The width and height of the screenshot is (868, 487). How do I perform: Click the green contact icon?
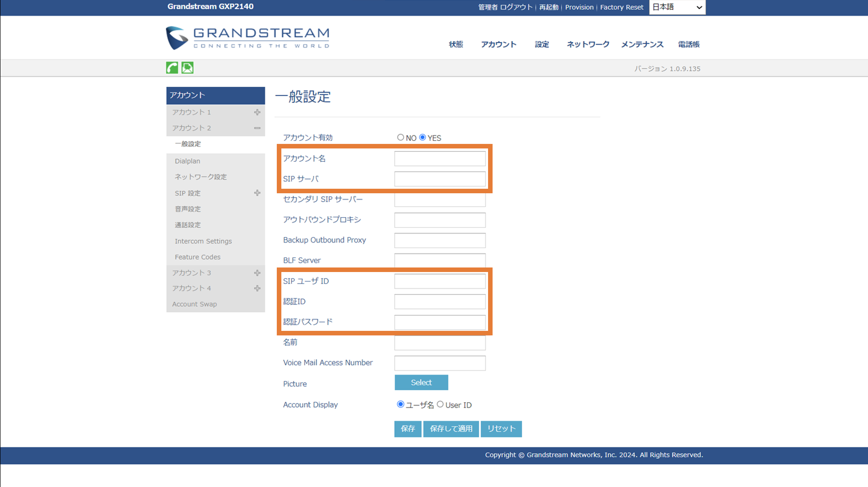[x=187, y=68]
